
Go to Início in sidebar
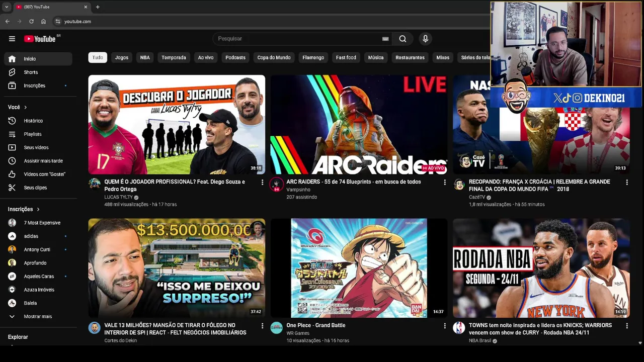coord(38,59)
